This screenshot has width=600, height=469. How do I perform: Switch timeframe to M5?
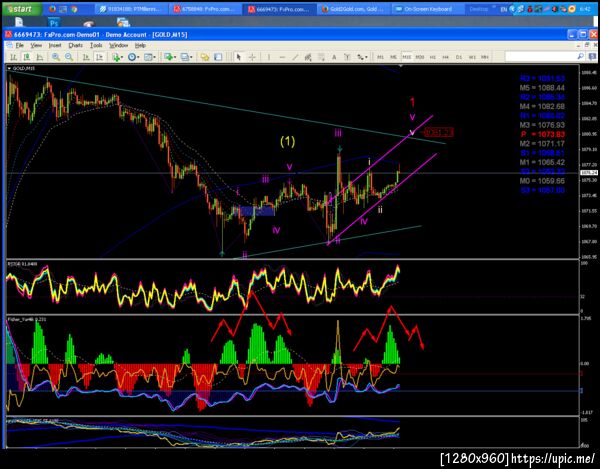click(x=393, y=57)
